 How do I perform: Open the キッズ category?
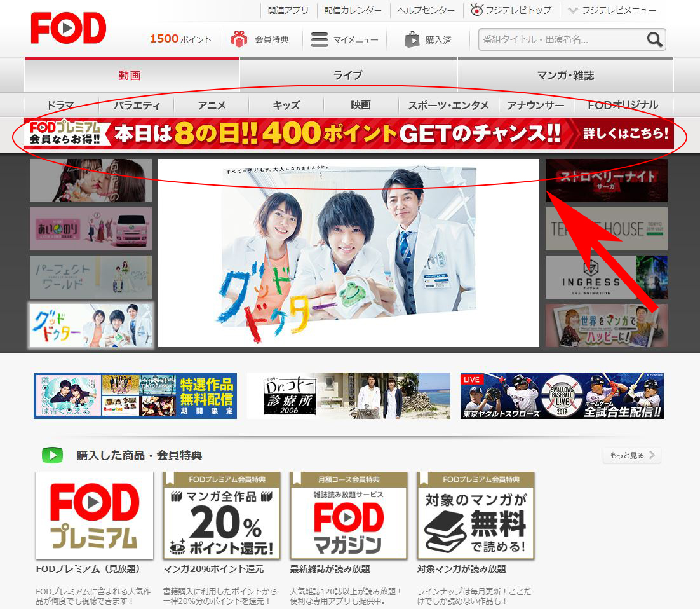tap(286, 106)
